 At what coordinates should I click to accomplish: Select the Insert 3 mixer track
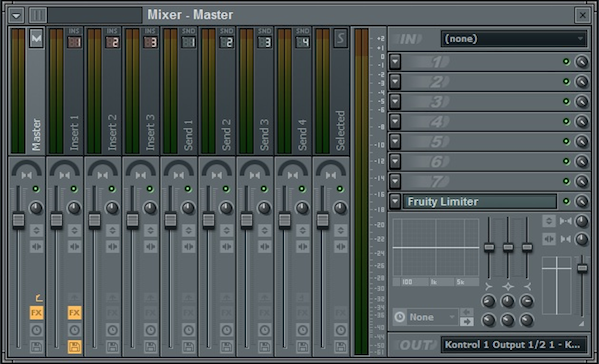coord(141,91)
